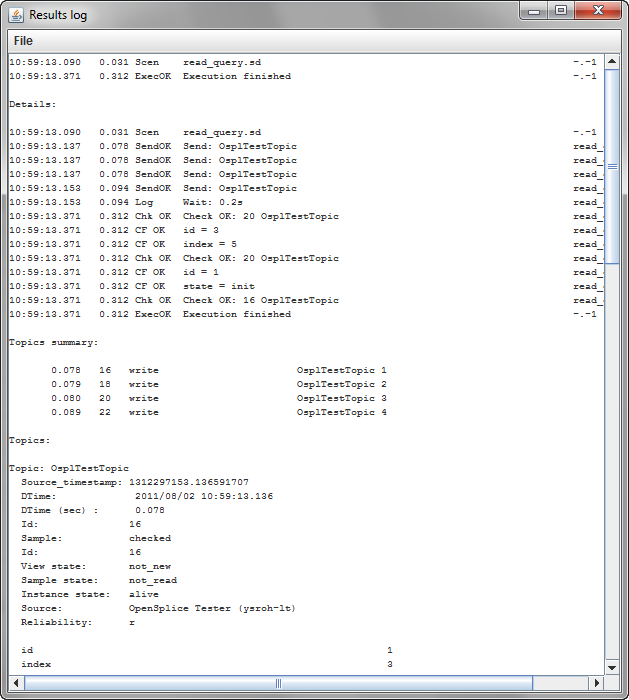Click the 'OsplTestTopic 3' summary row
The width and height of the screenshot is (629, 700).
pos(219,398)
